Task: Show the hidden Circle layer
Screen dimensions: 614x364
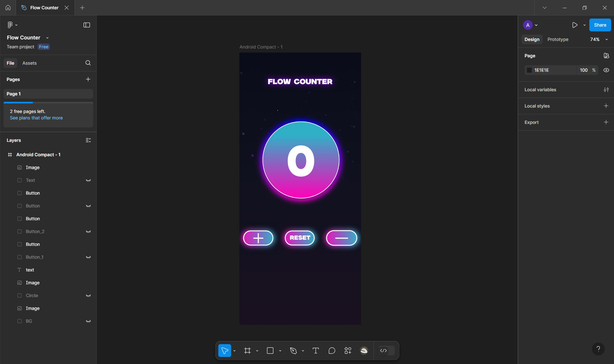Action: (x=88, y=295)
